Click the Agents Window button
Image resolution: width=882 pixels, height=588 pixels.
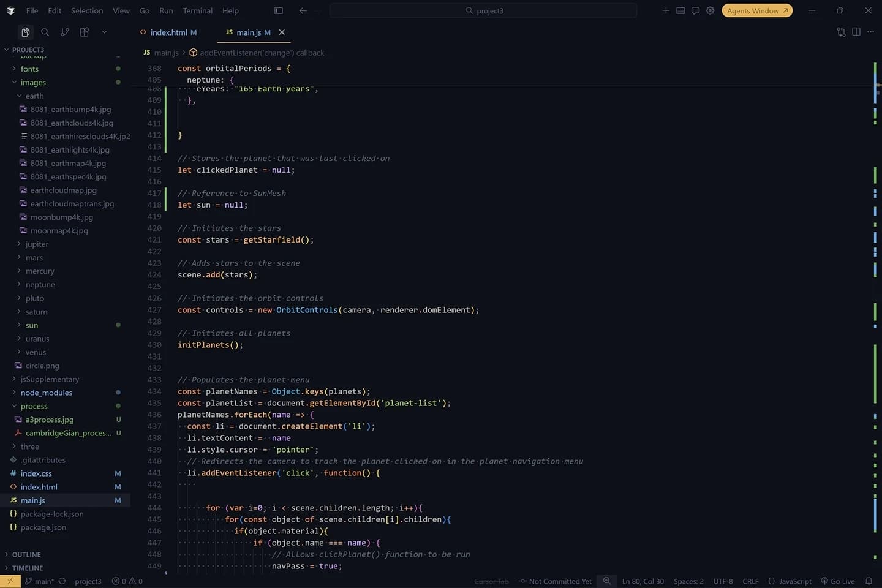757,10
